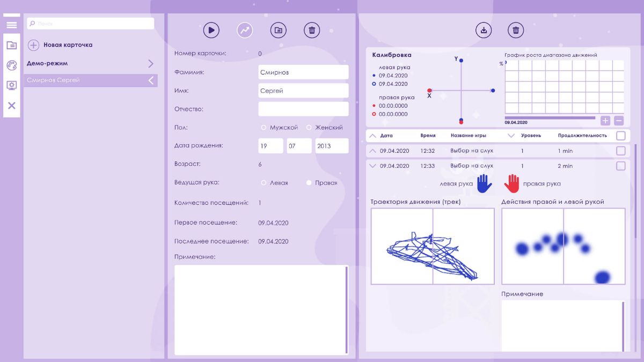Expand the 12:32 session row chevron

click(373, 151)
